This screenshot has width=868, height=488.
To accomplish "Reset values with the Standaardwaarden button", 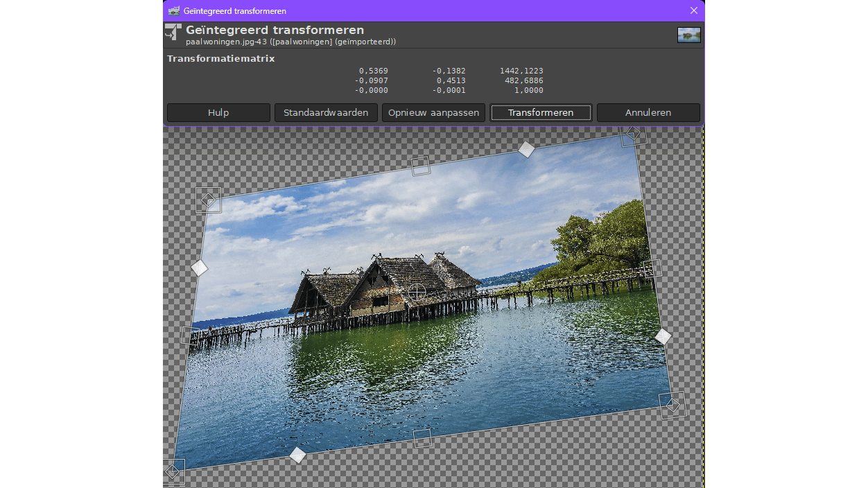I will (326, 113).
